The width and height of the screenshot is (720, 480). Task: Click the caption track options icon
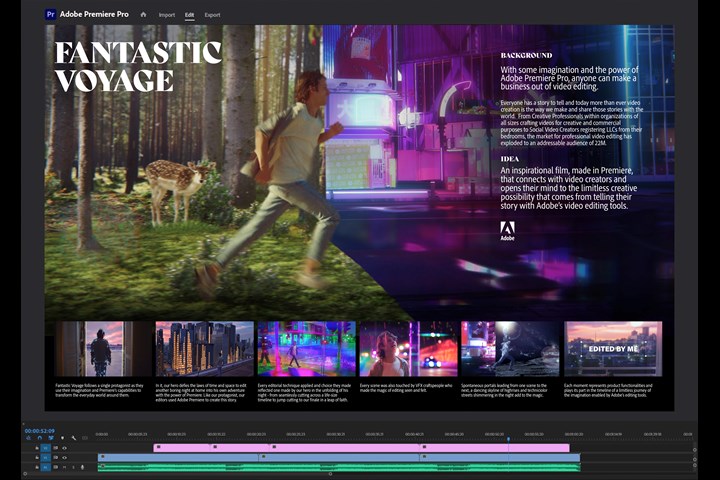pyautogui.click(x=85, y=438)
